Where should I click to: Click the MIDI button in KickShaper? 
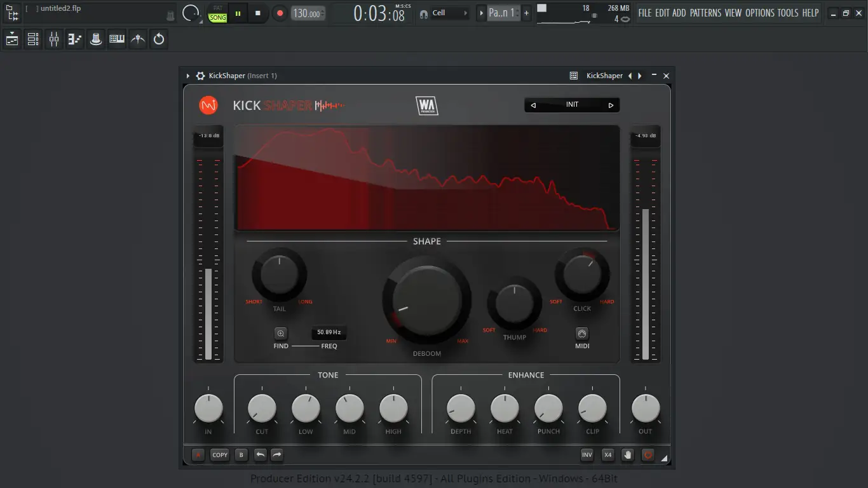point(582,332)
